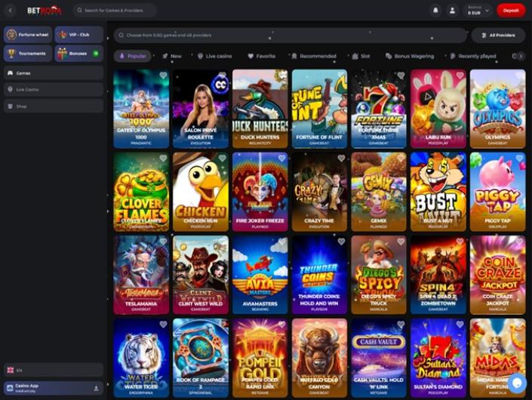
Task: Favorite Gates of Olympus 1000 with heart
Action: (x=163, y=75)
